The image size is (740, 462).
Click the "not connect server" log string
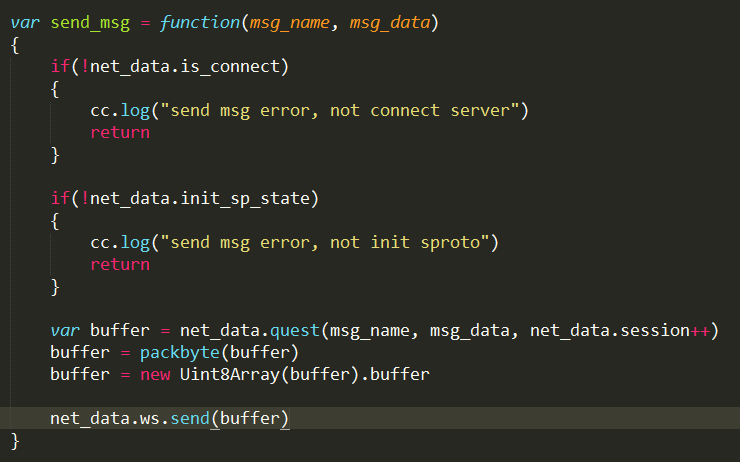point(344,111)
